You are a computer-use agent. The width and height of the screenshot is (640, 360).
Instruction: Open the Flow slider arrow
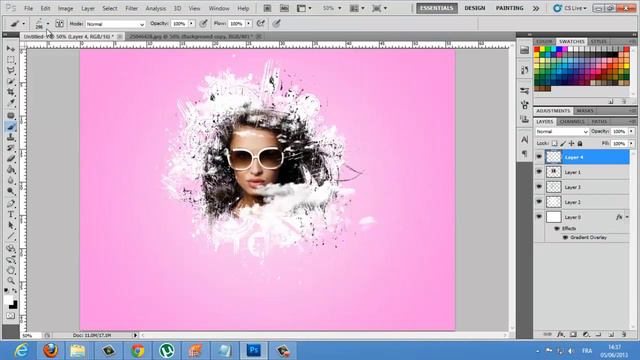tap(248, 24)
